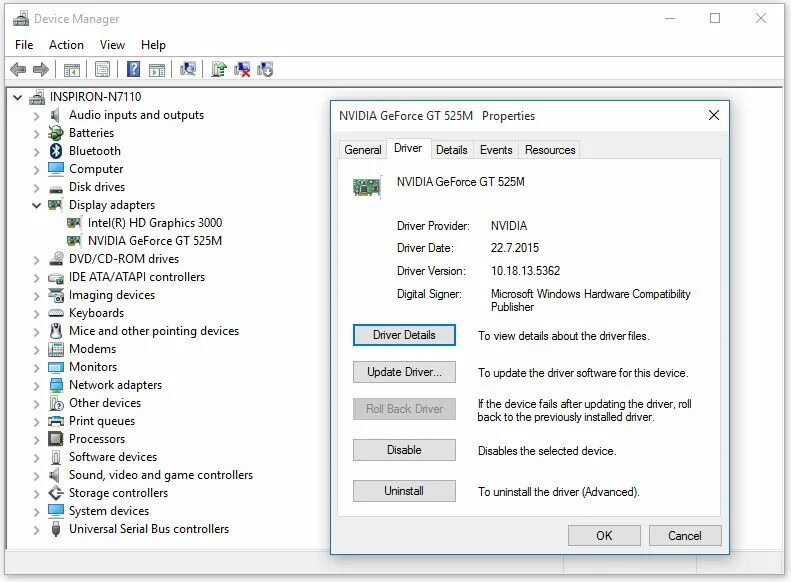Click the Other devices unknown-device icon
The height and width of the screenshot is (582, 791).
[56, 403]
